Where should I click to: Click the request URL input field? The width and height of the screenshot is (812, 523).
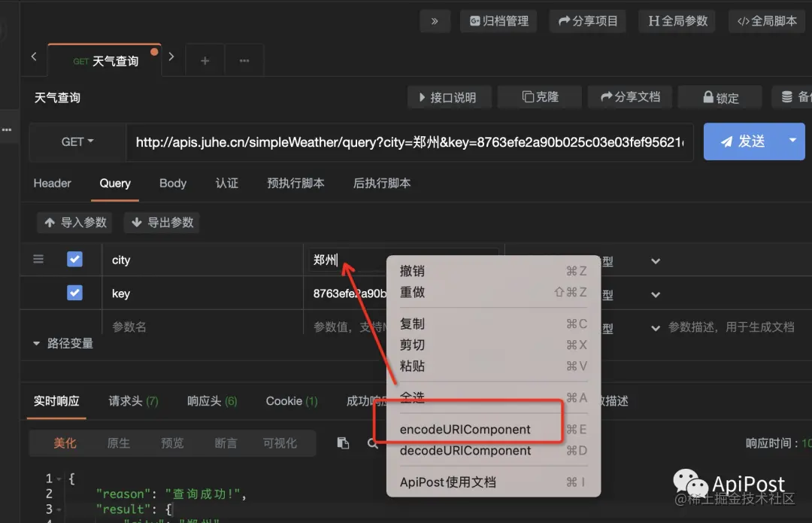tap(409, 142)
